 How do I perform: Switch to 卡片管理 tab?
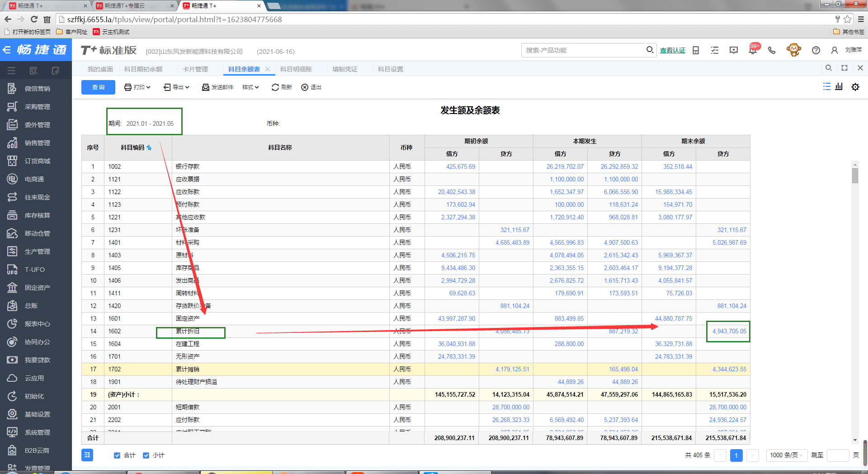(195, 69)
